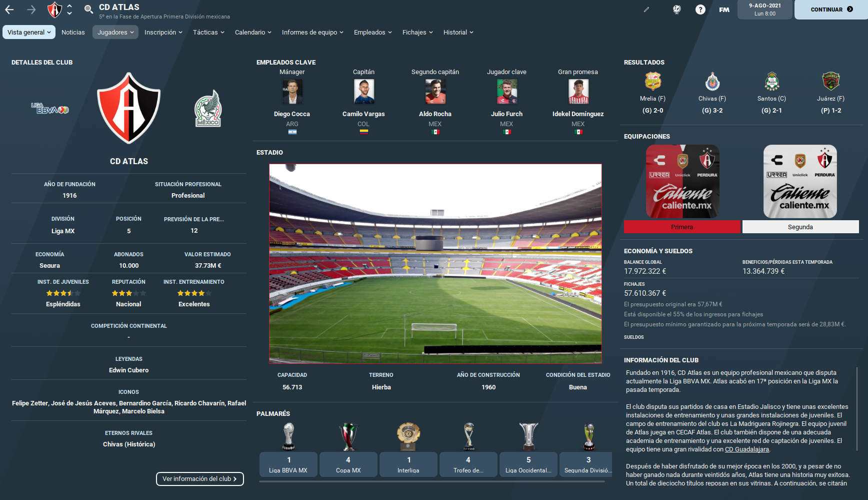Screen dimensions: 868x500
Task: Open manager Diego Cocca's portrait
Action: click(x=292, y=92)
